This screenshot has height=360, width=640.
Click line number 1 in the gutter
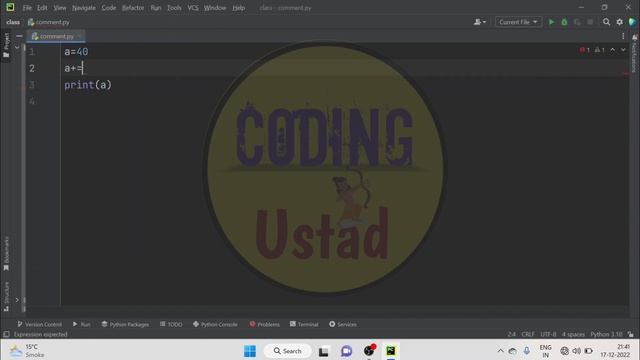coord(32,52)
